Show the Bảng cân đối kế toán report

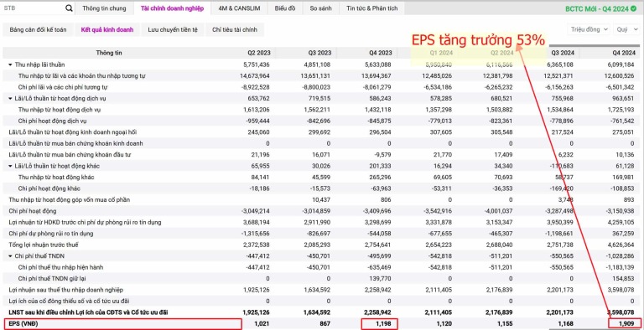coord(39,29)
